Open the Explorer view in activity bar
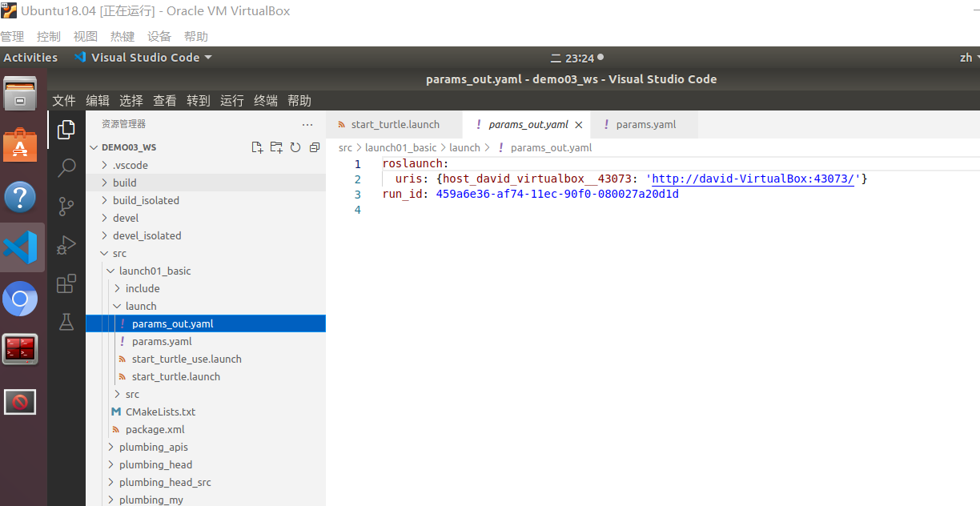This screenshot has height=506, width=980. 66,130
